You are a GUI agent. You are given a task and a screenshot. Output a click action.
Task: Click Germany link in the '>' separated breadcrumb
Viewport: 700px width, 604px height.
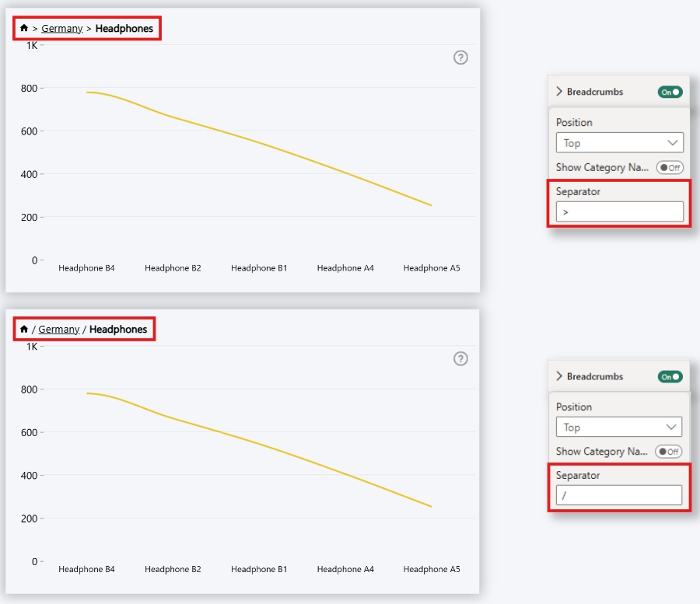click(x=62, y=29)
